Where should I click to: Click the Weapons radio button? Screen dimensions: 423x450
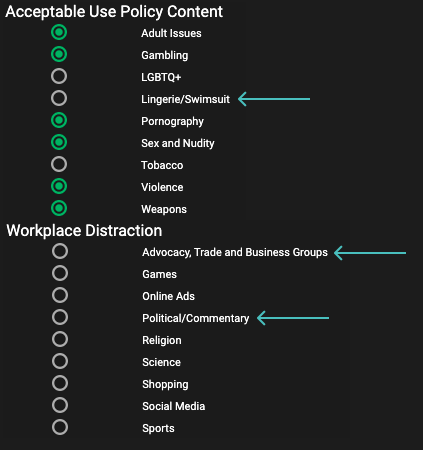click(59, 208)
